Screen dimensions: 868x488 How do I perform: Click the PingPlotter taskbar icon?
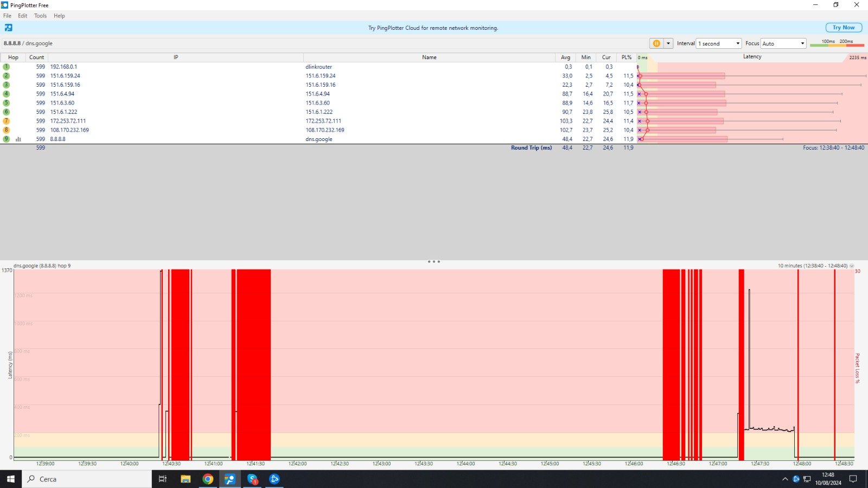click(230, 479)
